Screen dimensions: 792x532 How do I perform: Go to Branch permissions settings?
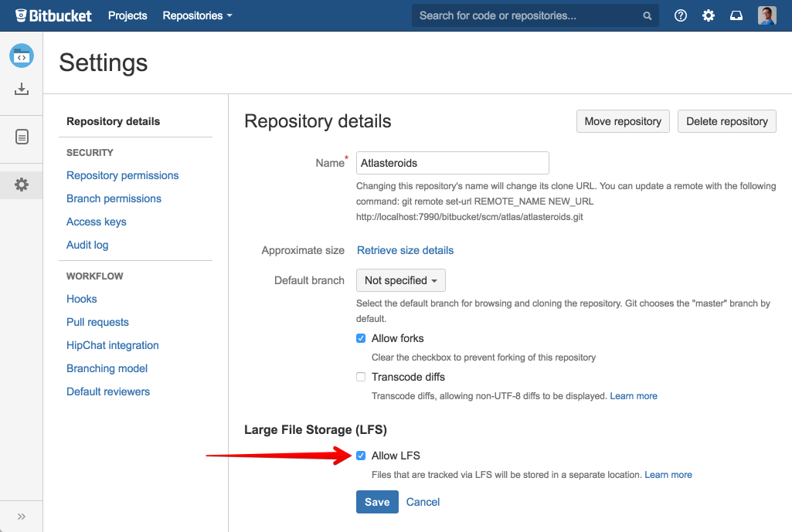pos(114,198)
